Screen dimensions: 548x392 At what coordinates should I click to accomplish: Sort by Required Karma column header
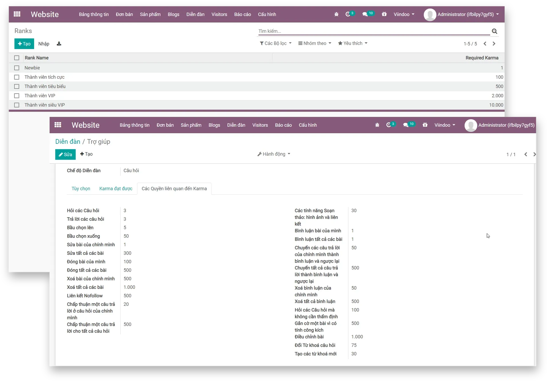(482, 58)
